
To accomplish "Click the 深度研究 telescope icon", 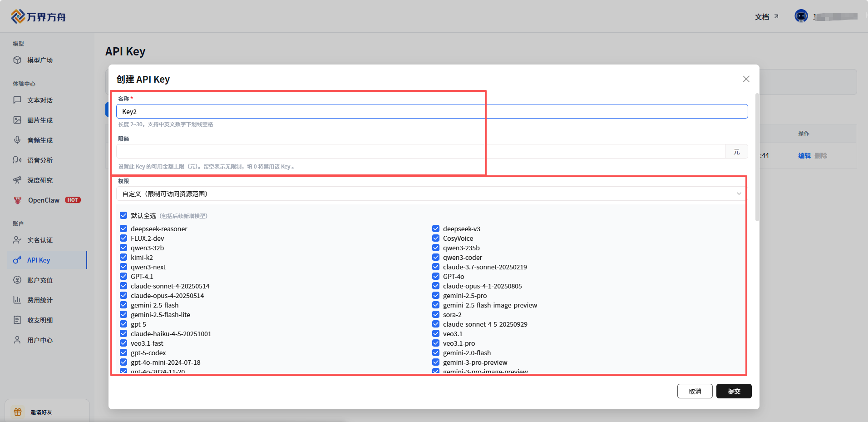I will 17,180.
